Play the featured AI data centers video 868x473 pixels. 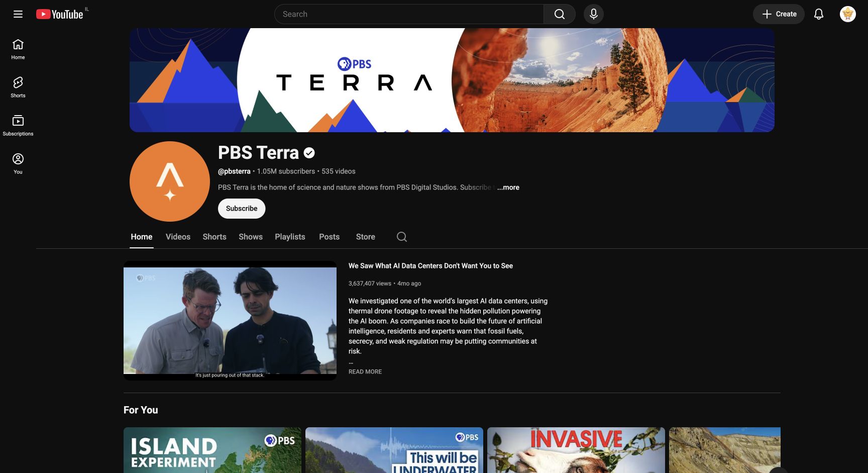point(230,321)
